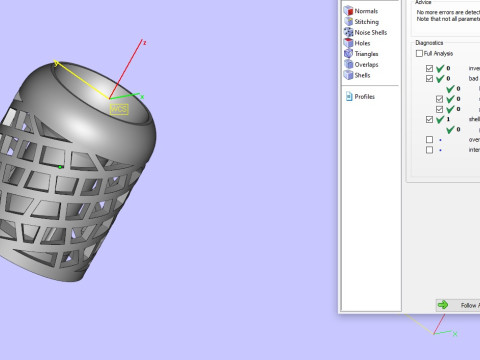Screen dimensions: 480x360
Task: Click the shells count value '1'
Action: click(x=448, y=119)
